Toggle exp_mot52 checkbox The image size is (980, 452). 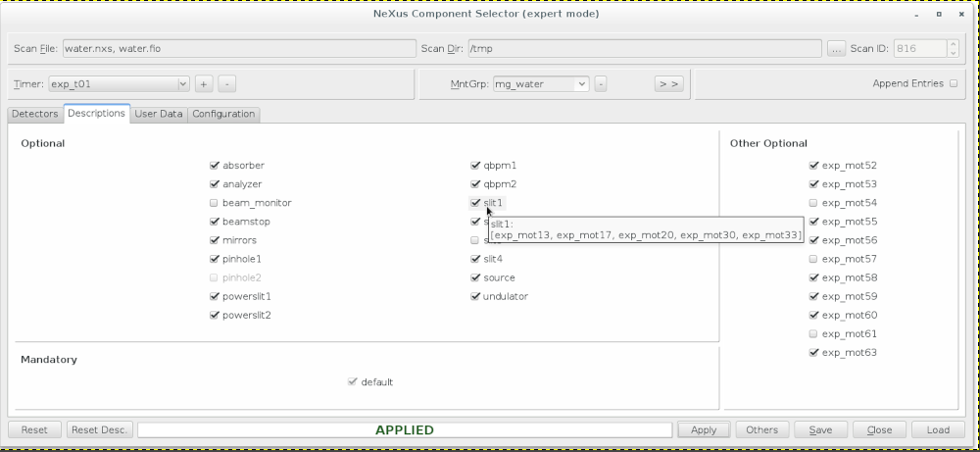pyautogui.click(x=813, y=166)
